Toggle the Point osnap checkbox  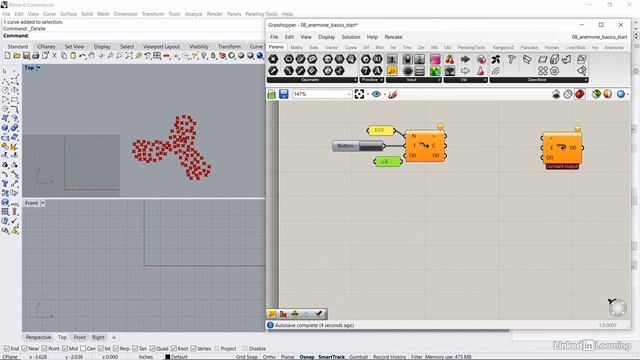pyautogui.click(x=44, y=349)
